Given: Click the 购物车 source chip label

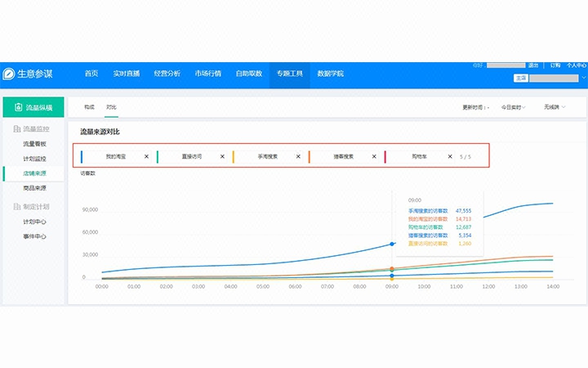Looking at the screenshot, I should tap(419, 156).
